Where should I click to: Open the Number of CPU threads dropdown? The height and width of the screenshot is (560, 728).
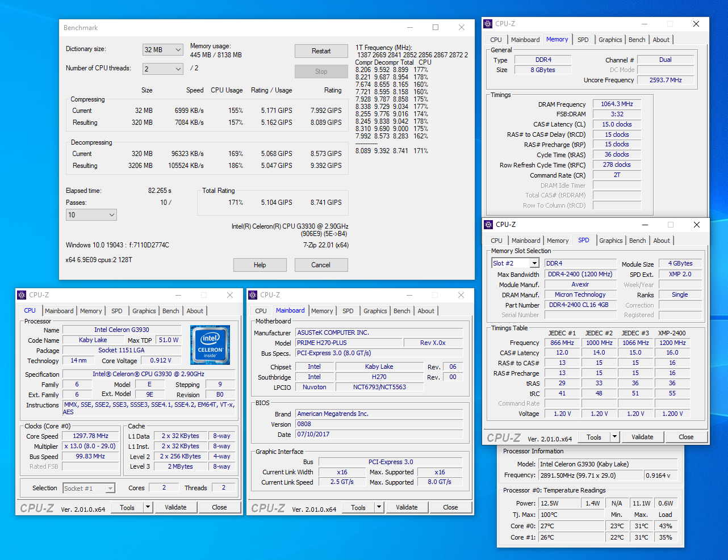162,69
